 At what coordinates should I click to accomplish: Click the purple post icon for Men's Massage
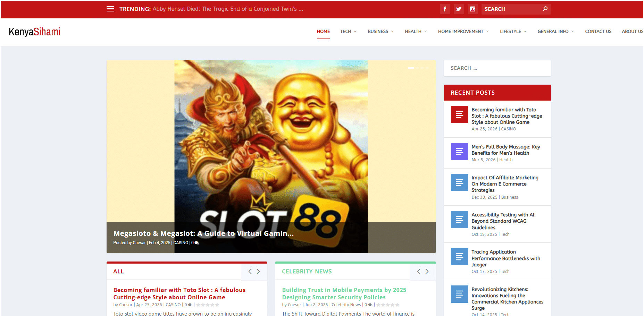click(x=459, y=152)
